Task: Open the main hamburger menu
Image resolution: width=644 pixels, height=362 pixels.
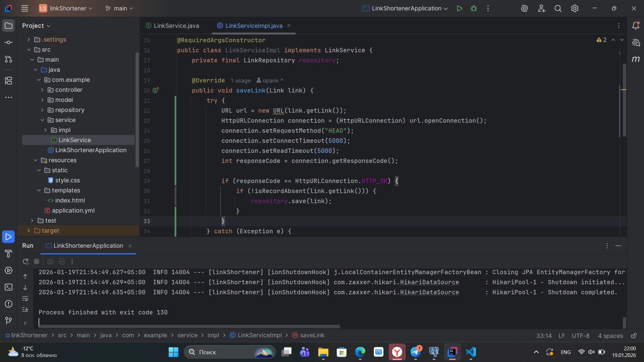Action: click(24, 8)
